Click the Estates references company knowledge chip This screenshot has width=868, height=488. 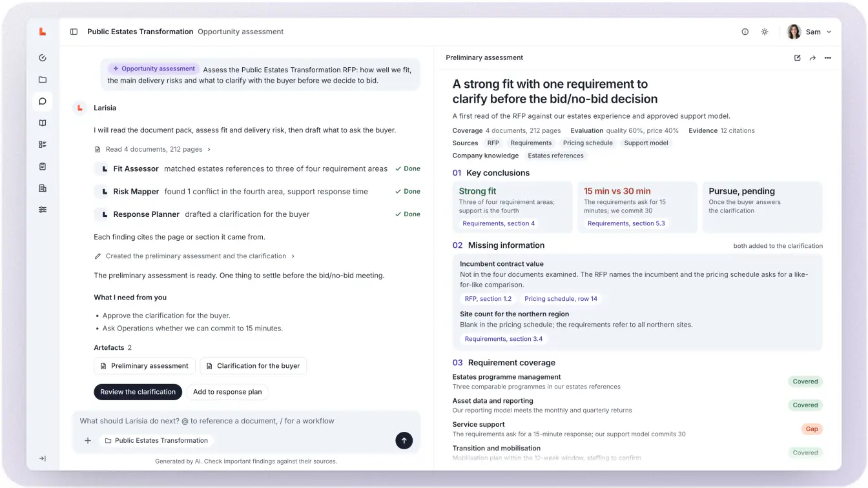coord(555,156)
